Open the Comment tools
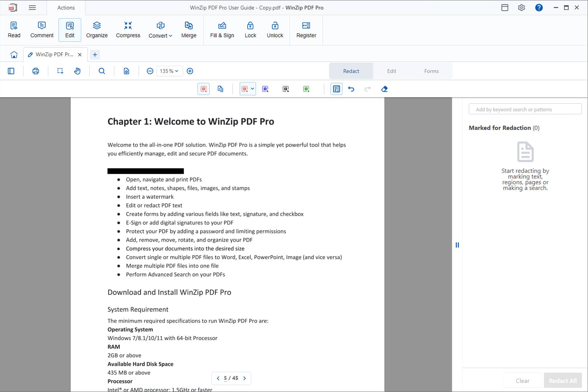Image resolution: width=588 pixels, height=392 pixels. coord(42,30)
